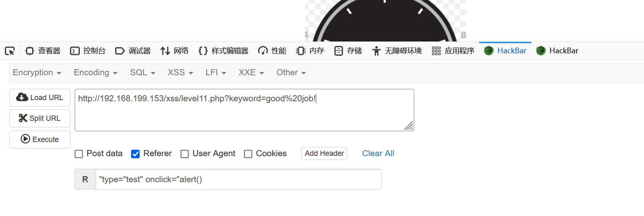Image resolution: width=644 pixels, height=216 pixels.
Task: Expand the SQL dropdown menu
Action: (142, 72)
